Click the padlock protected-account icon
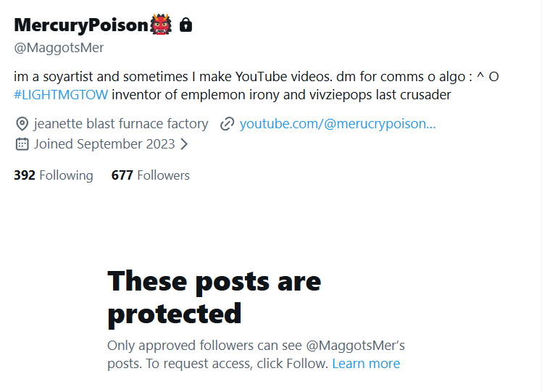 185,25
